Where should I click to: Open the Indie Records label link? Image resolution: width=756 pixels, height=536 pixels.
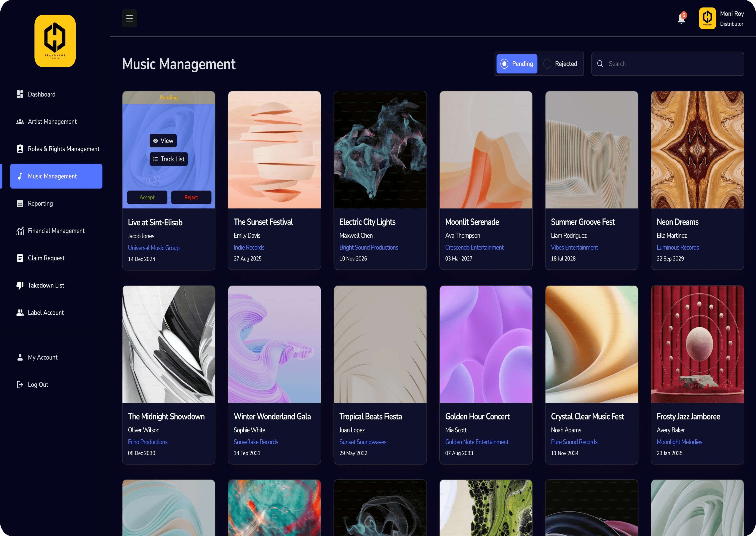pos(249,247)
